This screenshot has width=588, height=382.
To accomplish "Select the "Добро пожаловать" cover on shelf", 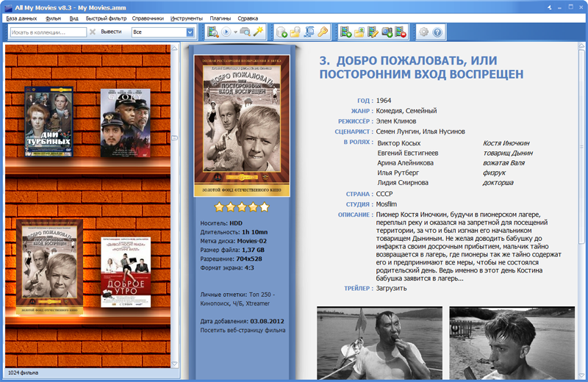I will click(49, 266).
